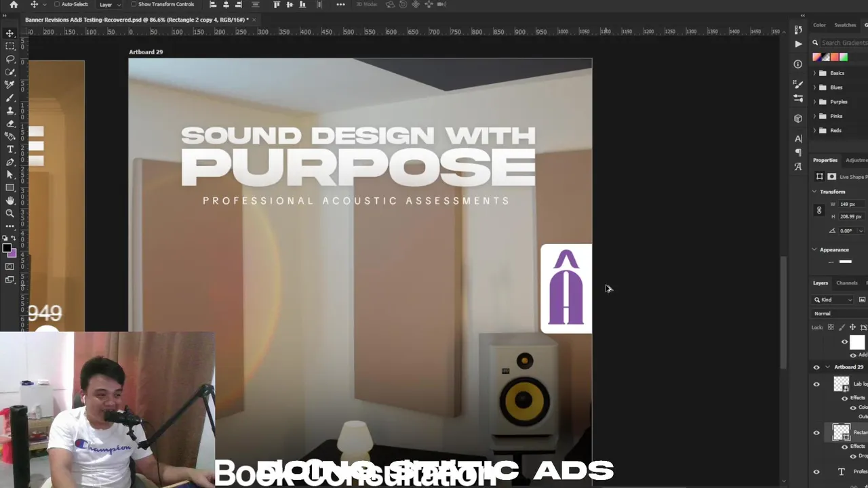Select the Clone Stamp tool
The image size is (868, 488).
click(x=9, y=110)
